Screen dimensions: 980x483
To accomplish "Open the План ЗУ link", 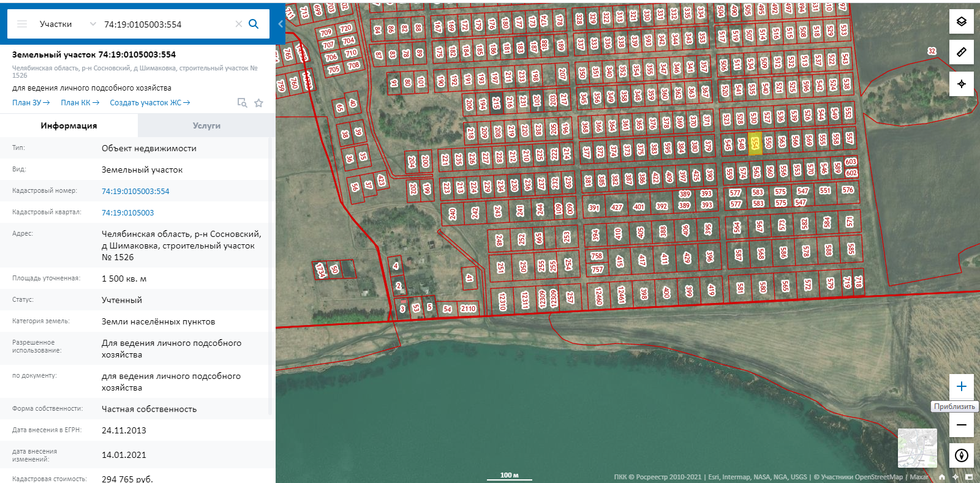I will point(31,103).
